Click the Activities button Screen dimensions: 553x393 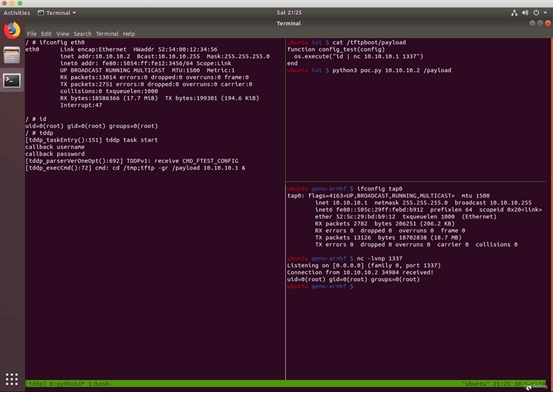pos(17,13)
